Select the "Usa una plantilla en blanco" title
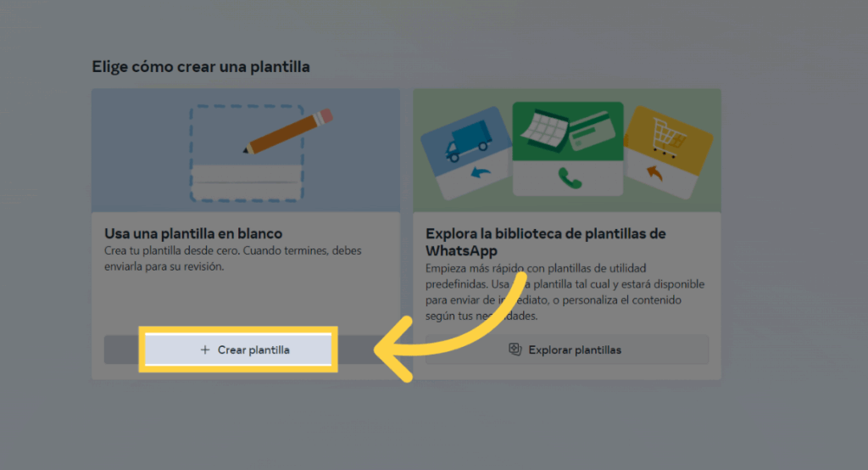This screenshot has width=868, height=470. pyautogui.click(x=193, y=232)
